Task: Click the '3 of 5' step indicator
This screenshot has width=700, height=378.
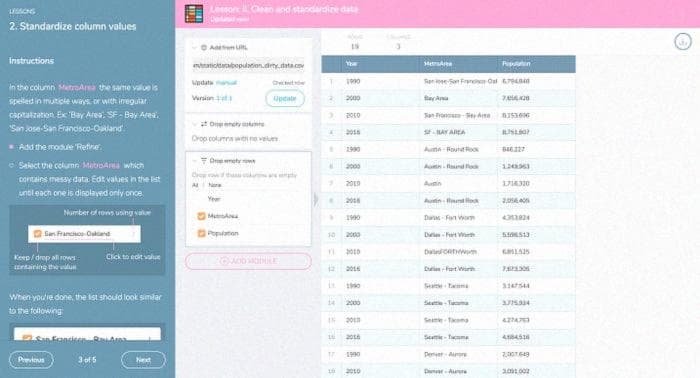Action: click(87, 360)
